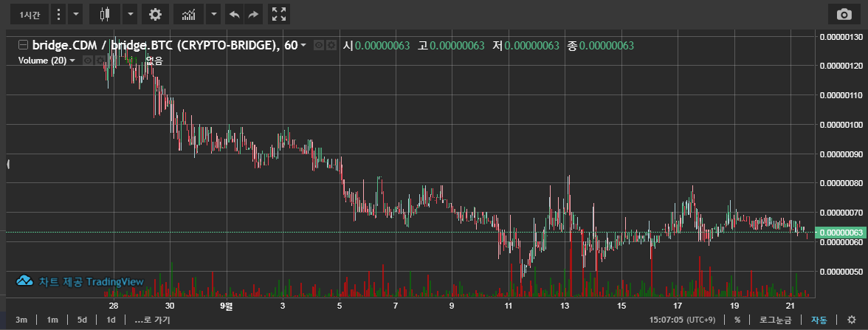The image size is (868, 330).
Task: Toggle fullscreen chart mode
Action: tap(279, 15)
